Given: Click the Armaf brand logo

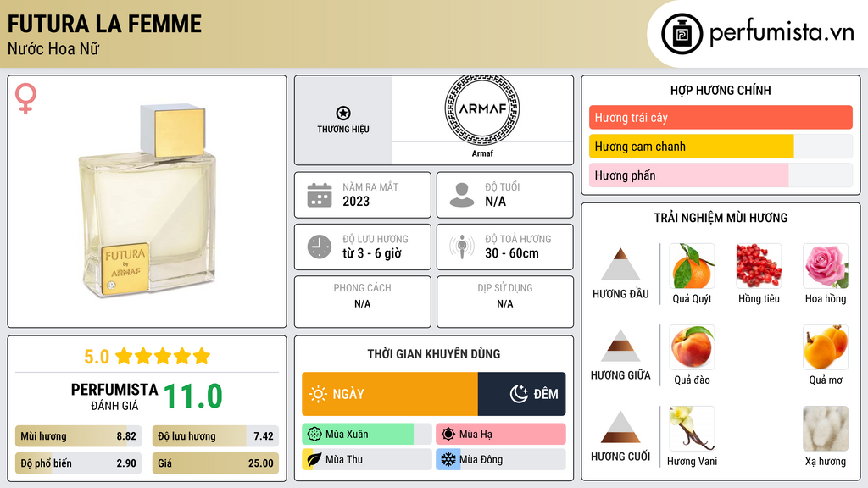Looking at the screenshot, I should (481, 110).
